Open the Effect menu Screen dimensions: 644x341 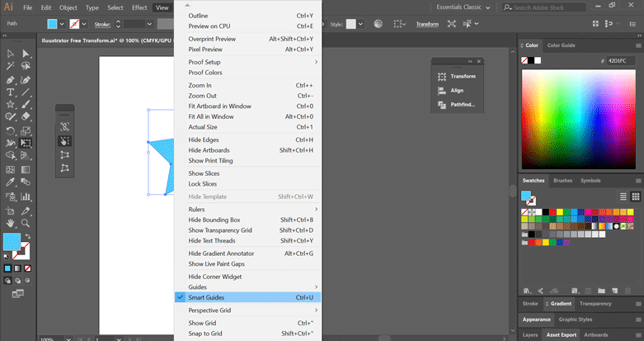[139, 7]
